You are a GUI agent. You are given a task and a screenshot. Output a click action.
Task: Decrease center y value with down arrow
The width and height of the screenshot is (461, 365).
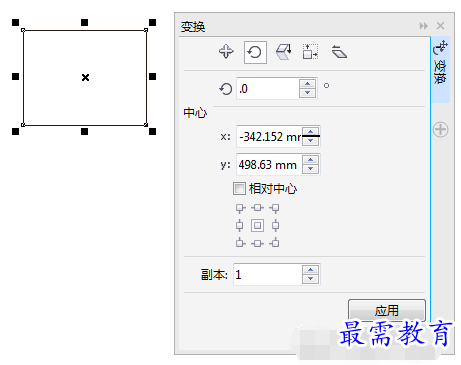(x=311, y=169)
